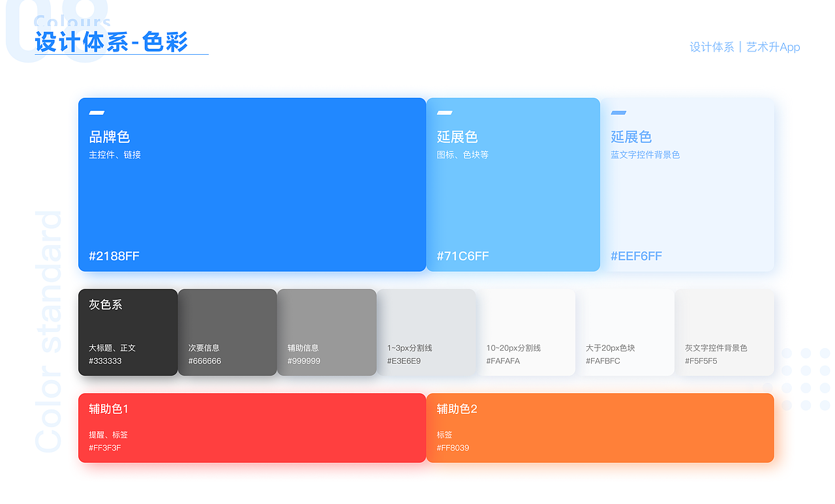Click the 次要信息 label

(204, 348)
